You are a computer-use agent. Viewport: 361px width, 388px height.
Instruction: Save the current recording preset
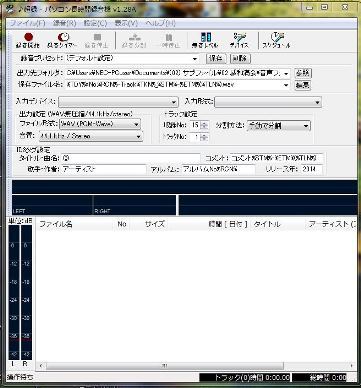216,58
